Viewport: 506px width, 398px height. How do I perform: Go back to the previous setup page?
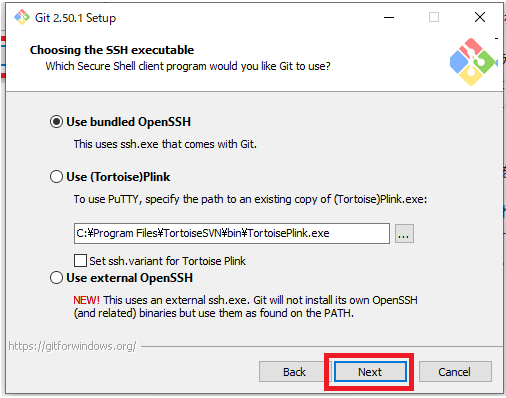(x=294, y=372)
